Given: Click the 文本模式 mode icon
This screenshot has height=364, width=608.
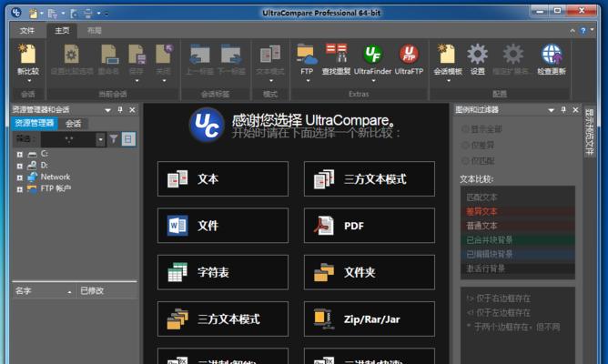Looking at the screenshot, I should click(x=270, y=55).
